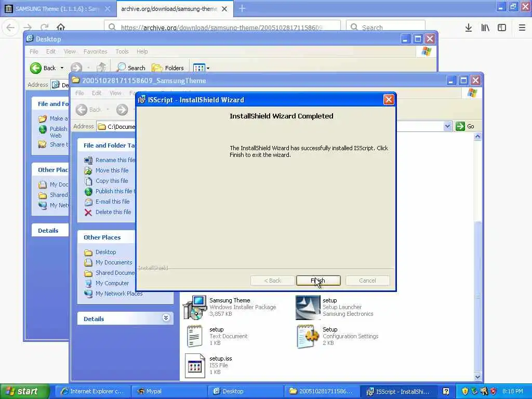
Task: Toggle browser sidebar icon
Action: coord(502,28)
